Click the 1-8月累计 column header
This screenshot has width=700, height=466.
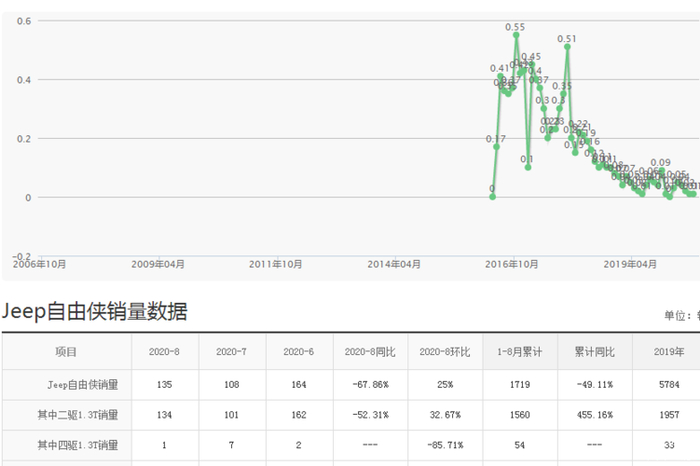pos(520,352)
